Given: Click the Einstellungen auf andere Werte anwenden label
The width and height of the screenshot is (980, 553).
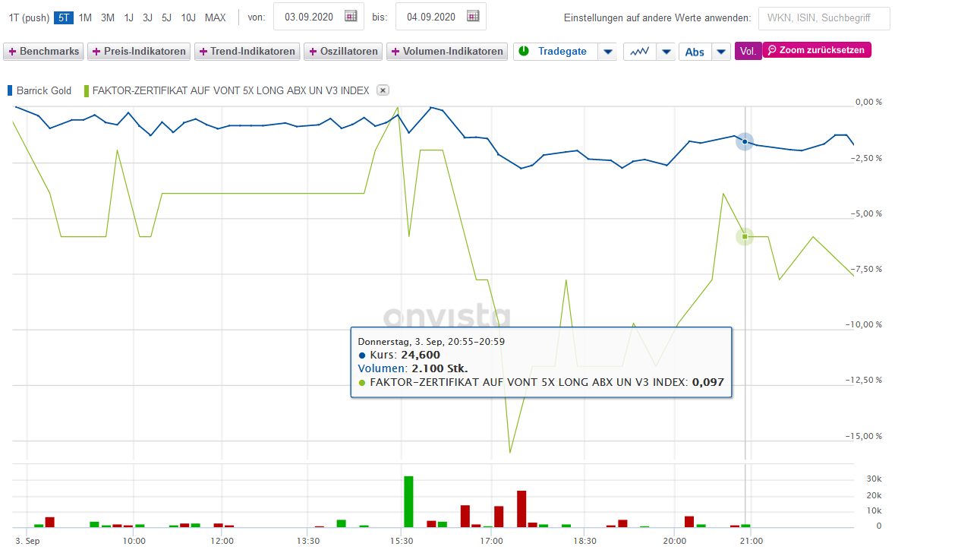Looking at the screenshot, I should point(657,17).
